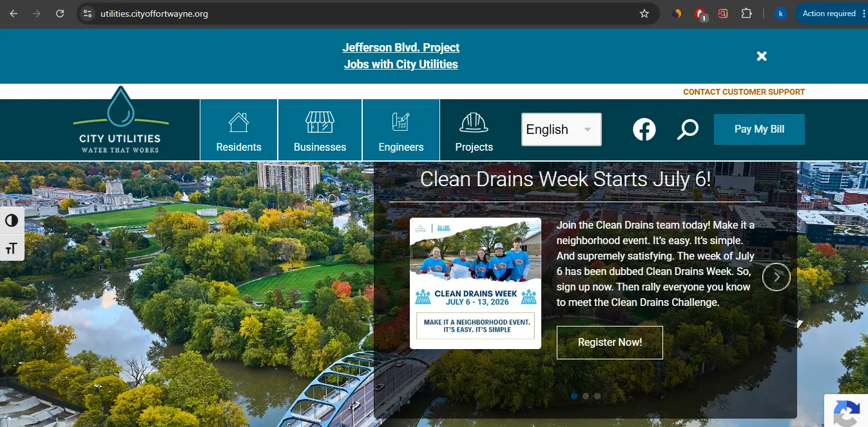The height and width of the screenshot is (427, 868).
Task: Open the Jefferson Blvd. Project link
Action: [x=401, y=48]
